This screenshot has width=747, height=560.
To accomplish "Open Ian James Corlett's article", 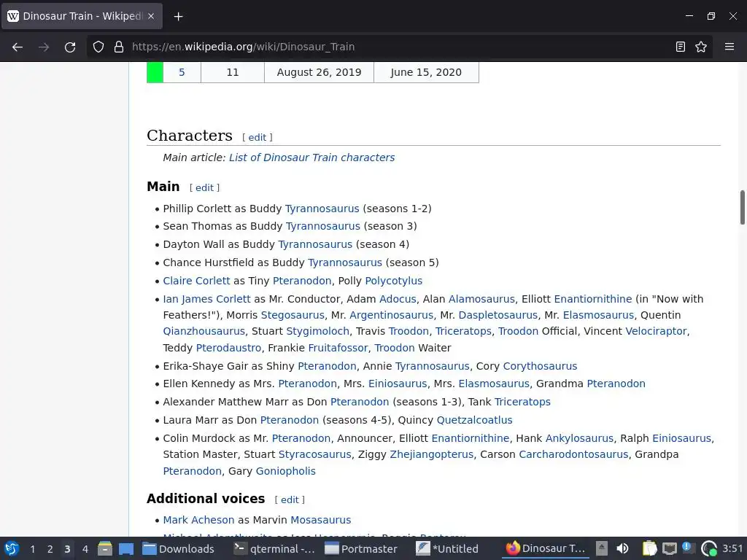I will tap(206, 299).
